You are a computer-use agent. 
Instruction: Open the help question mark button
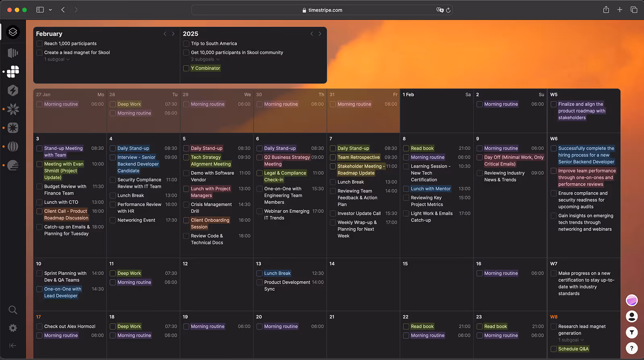[x=632, y=348]
